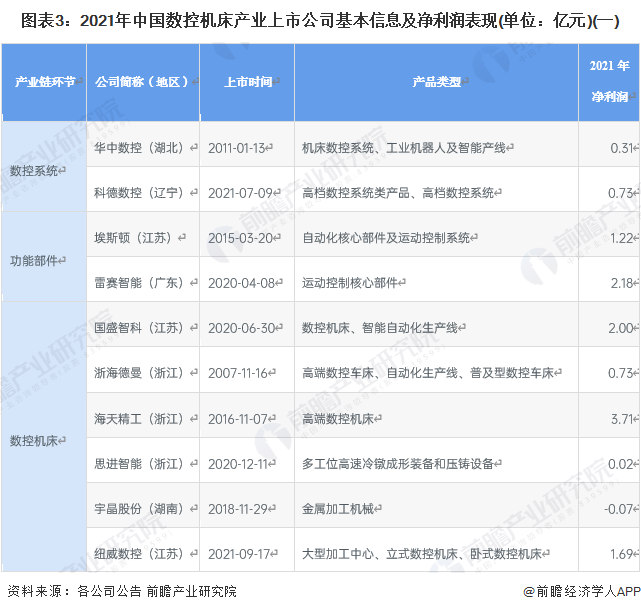The image size is (641, 612).
Task: Click net profit value 0.02
Action: point(621,464)
